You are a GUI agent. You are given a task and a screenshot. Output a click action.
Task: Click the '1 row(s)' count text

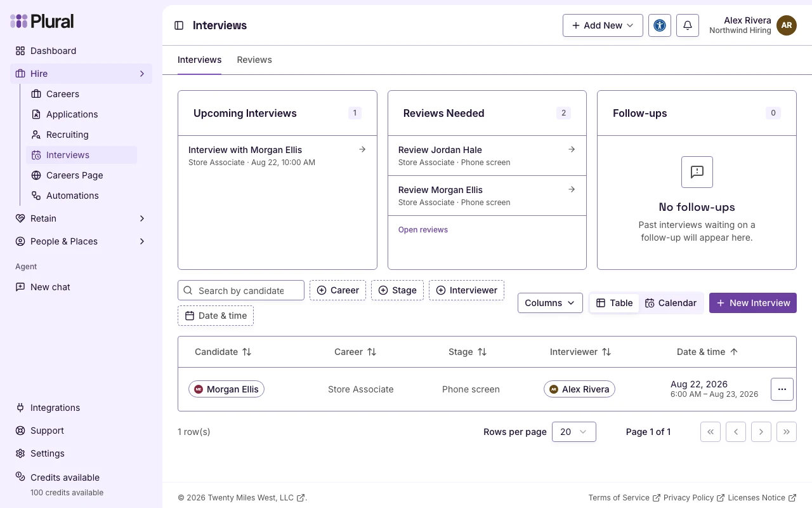194,432
